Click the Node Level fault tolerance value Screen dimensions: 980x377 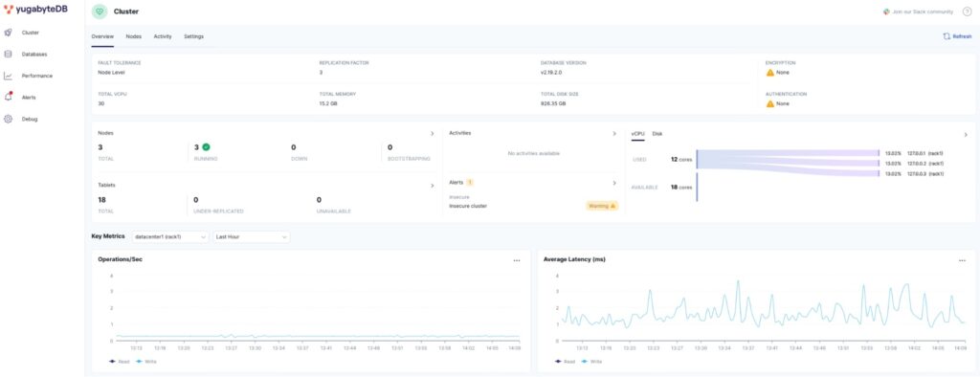click(x=111, y=73)
